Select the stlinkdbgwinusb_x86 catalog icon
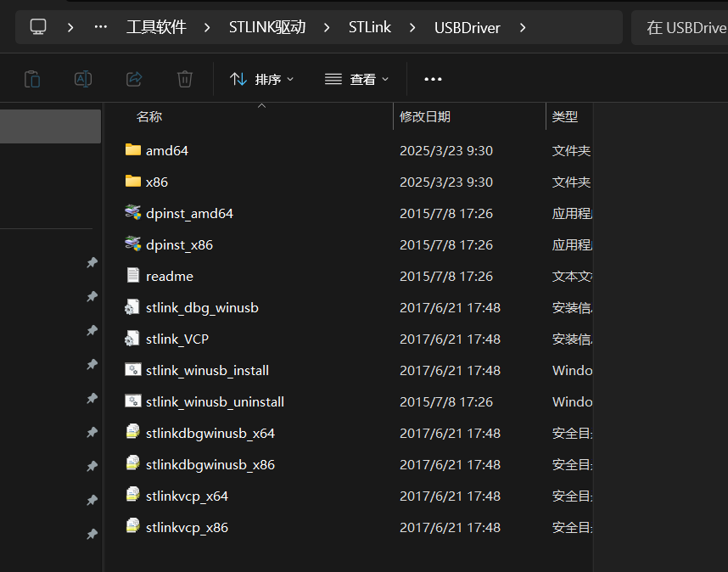The width and height of the screenshot is (728, 572). [x=132, y=463]
